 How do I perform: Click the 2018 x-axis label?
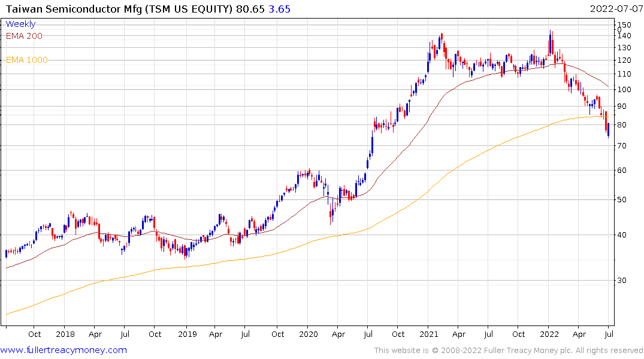(65, 334)
